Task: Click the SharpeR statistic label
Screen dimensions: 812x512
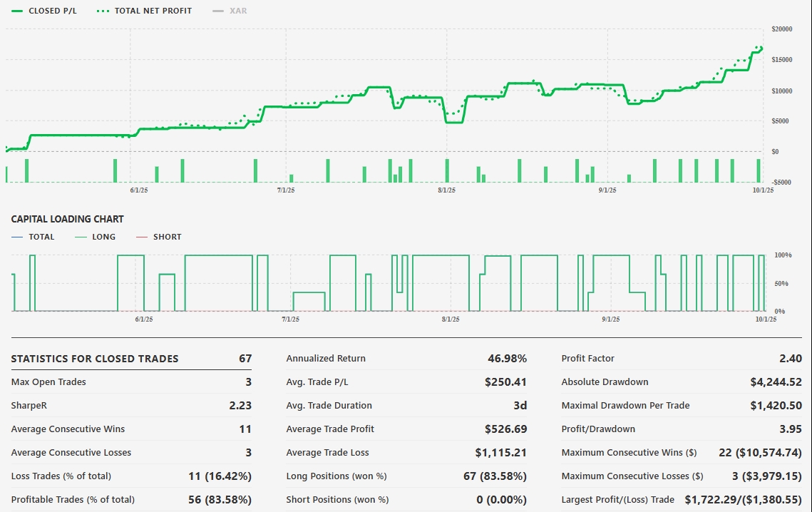Action: [28, 406]
